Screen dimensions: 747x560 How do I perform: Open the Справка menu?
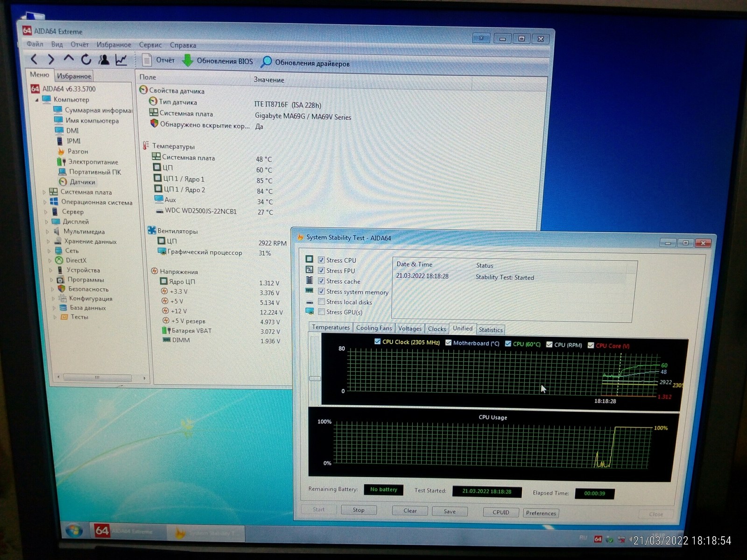(x=183, y=45)
